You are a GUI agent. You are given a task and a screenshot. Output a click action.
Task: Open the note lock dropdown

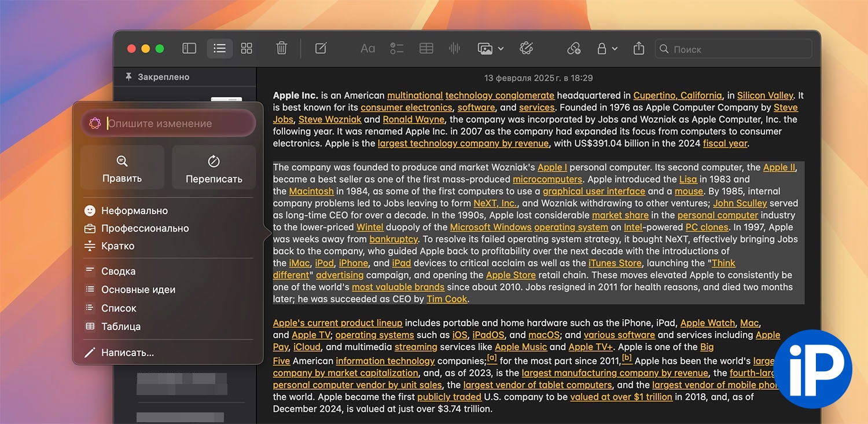pos(607,49)
